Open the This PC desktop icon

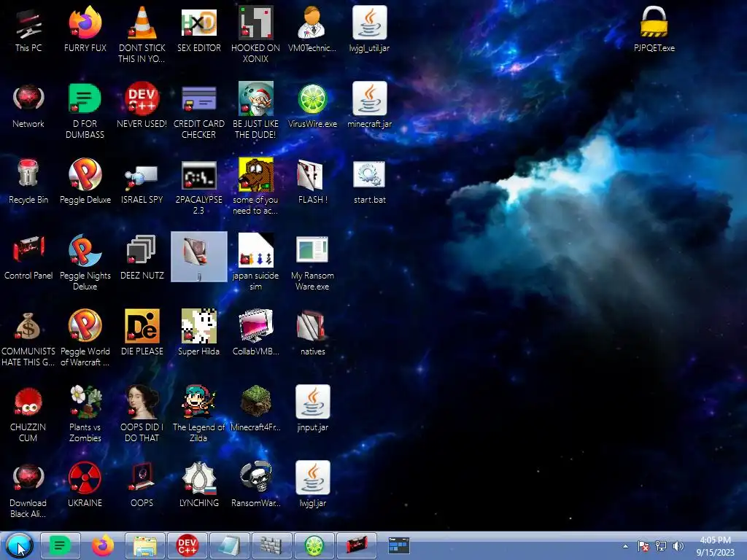tap(28, 29)
